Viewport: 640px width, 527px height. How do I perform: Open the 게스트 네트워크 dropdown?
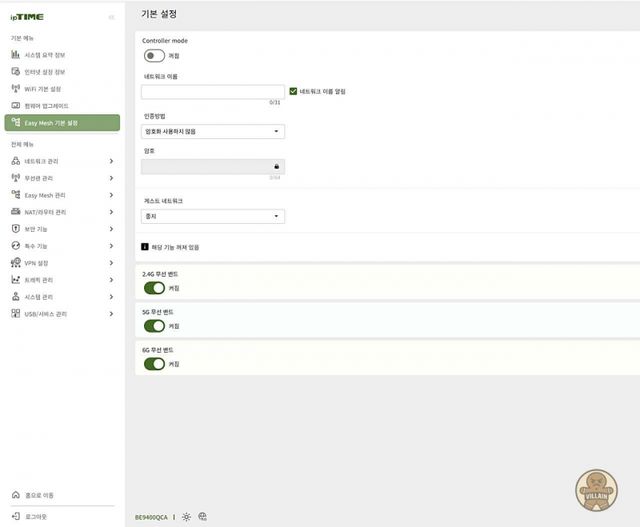point(213,216)
